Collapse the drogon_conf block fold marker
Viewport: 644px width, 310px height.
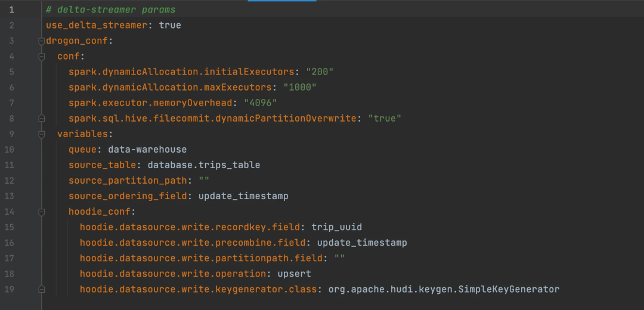click(42, 41)
